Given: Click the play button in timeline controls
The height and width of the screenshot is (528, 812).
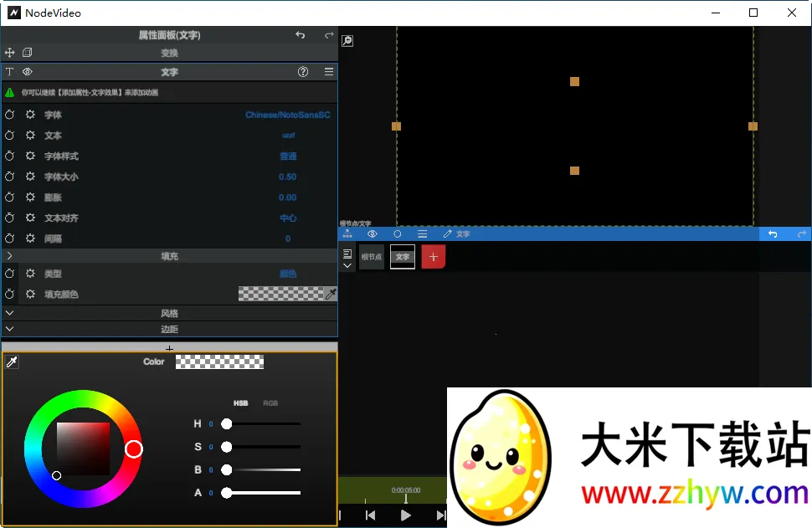Looking at the screenshot, I should pos(406,515).
